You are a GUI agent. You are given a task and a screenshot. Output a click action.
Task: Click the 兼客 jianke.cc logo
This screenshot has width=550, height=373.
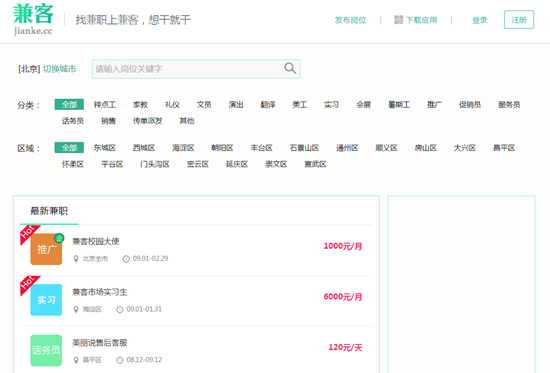click(33, 19)
